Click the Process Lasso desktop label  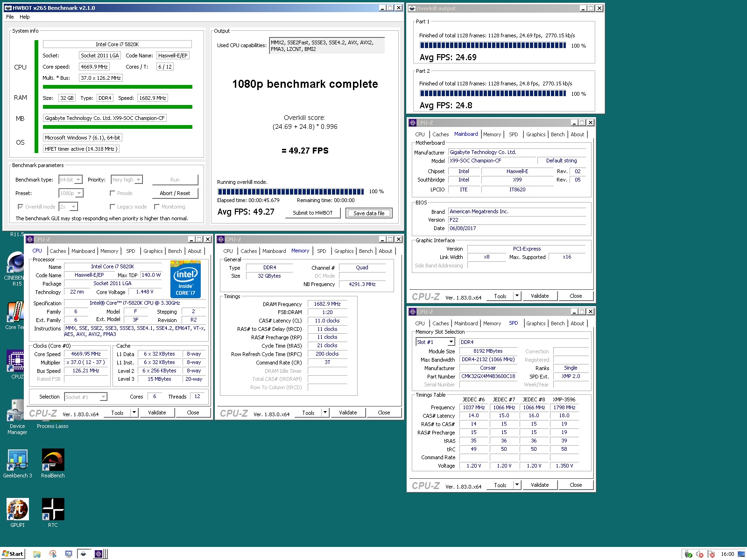[x=53, y=426]
